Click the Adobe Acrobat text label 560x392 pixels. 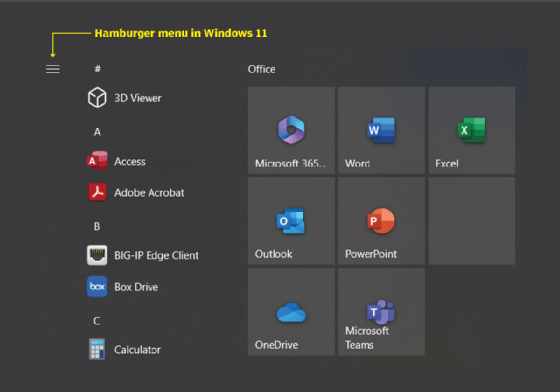149,193
